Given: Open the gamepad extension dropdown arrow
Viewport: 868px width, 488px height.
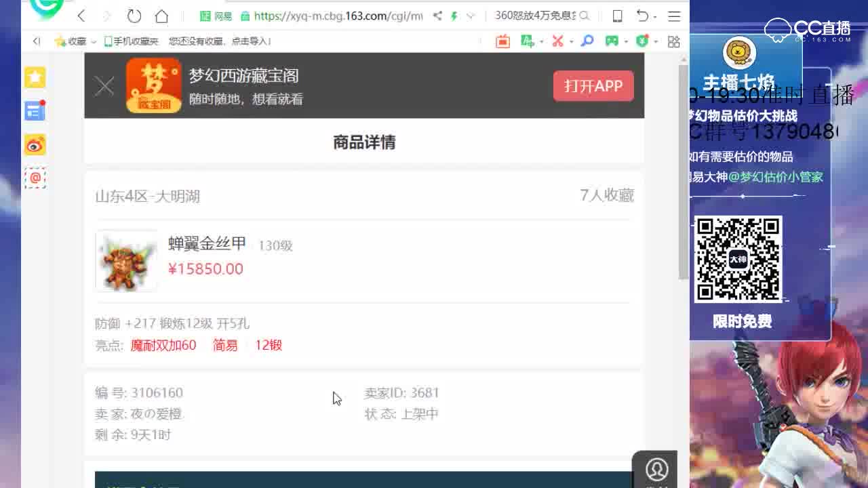Looking at the screenshot, I should (626, 42).
